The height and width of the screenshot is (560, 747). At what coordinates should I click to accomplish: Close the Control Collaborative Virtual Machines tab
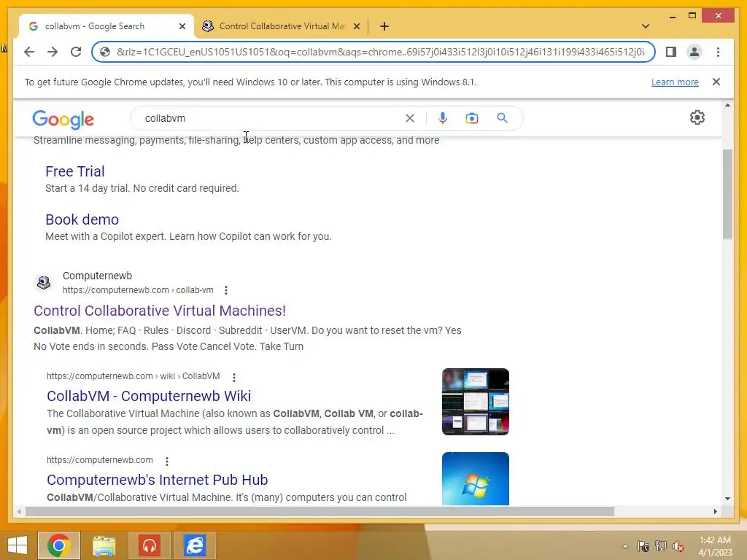coord(356,26)
